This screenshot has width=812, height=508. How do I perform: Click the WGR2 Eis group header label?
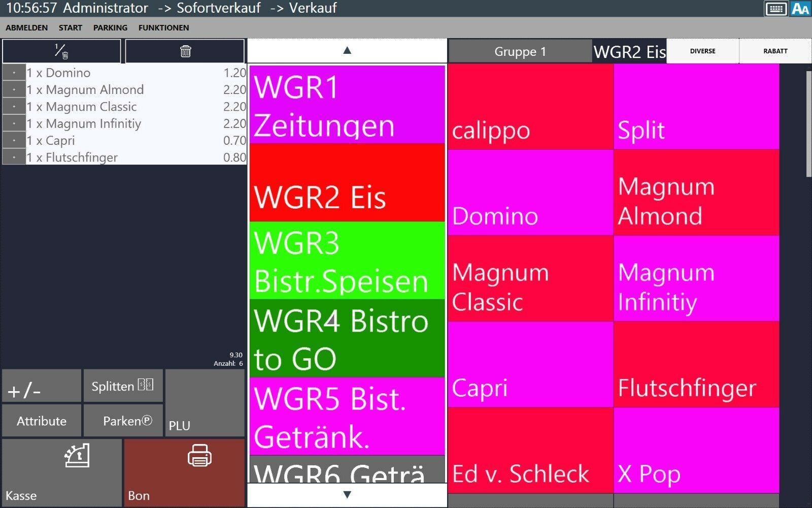pyautogui.click(x=629, y=51)
